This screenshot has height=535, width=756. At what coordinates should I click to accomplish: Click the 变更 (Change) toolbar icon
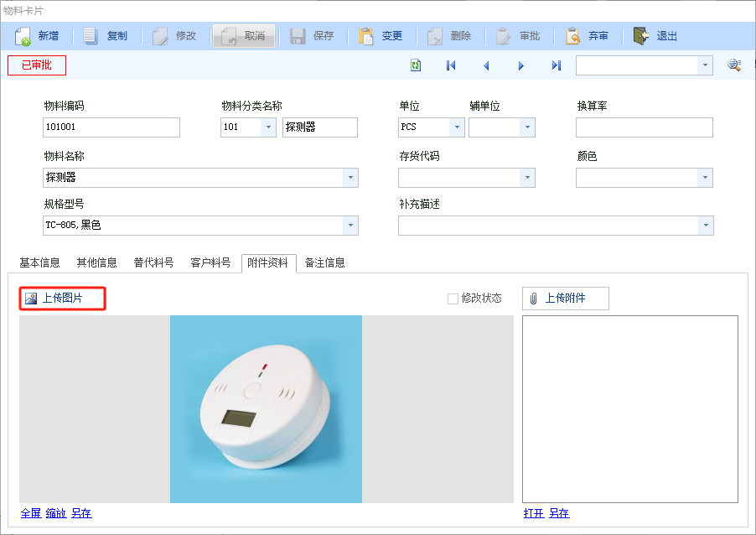tap(366, 36)
